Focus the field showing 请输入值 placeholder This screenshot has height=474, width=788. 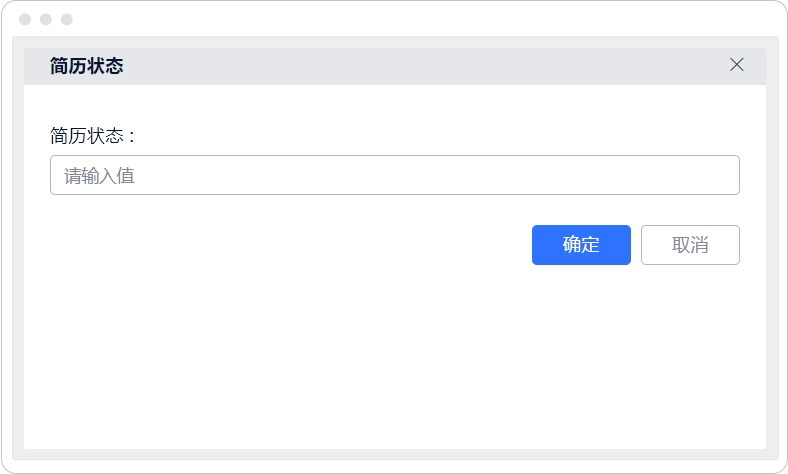[x=394, y=175]
